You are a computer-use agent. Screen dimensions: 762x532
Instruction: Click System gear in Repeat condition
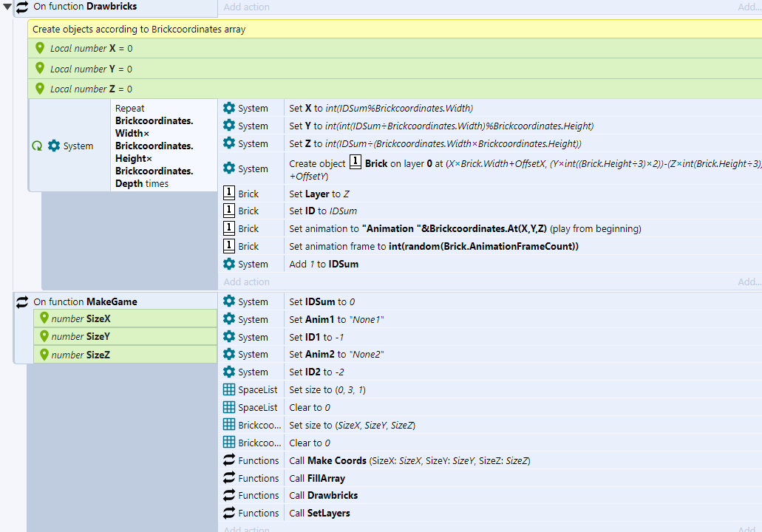click(54, 146)
